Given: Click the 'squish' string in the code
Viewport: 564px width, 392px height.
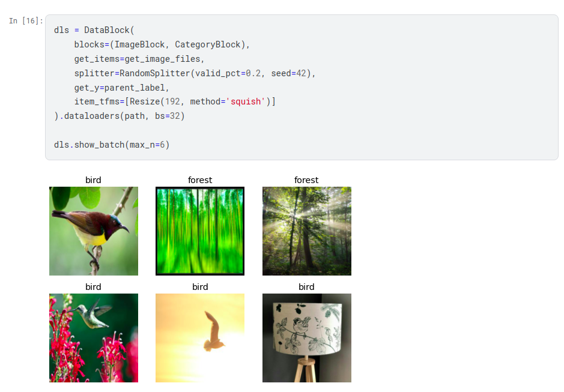Looking at the screenshot, I should [x=245, y=102].
